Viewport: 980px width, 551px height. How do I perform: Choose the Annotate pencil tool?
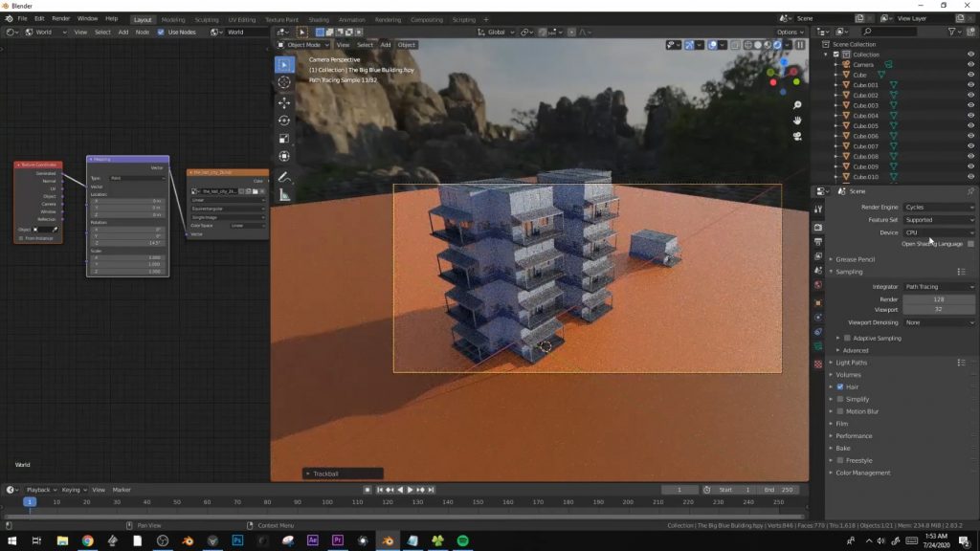pyautogui.click(x=284, y=177)
